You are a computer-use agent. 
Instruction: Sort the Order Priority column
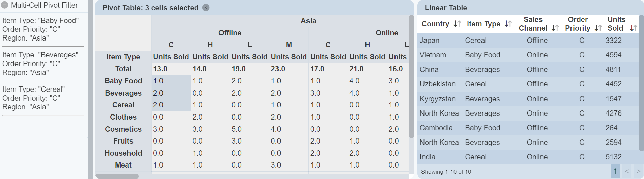click(598, 28)
